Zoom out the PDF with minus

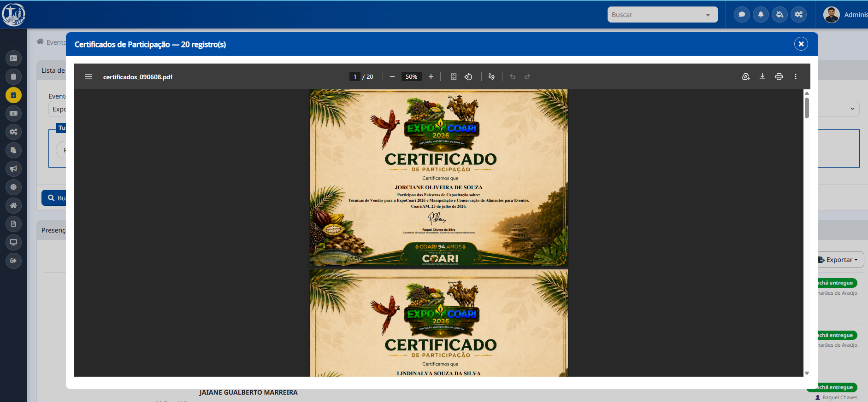[x=392, y=76]
